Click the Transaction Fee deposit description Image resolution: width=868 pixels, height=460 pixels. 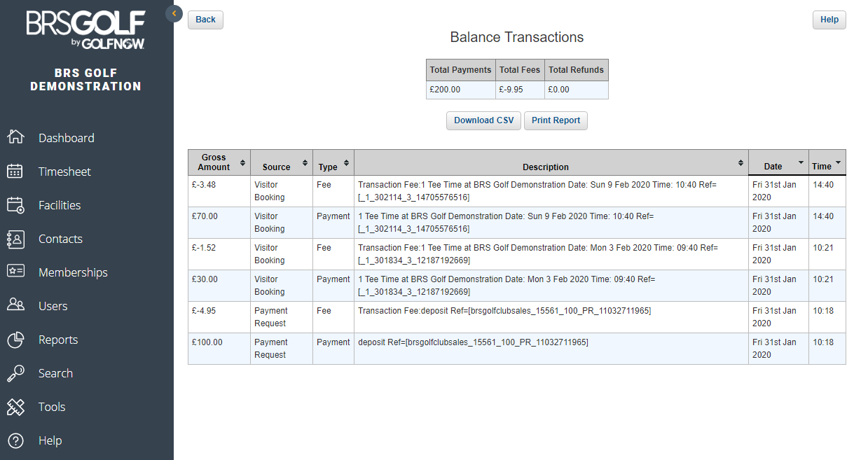pyautogui.click(x=504, y=311)
